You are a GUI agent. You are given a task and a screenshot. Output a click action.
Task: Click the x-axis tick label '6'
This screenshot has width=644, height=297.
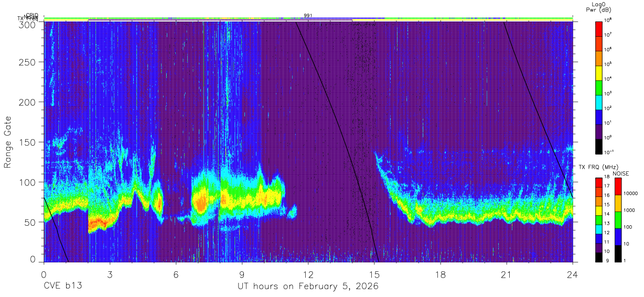176,274
